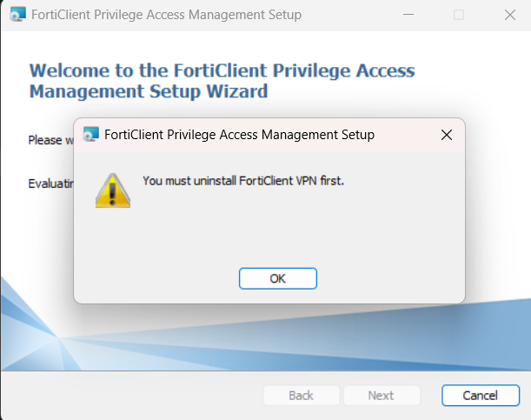Click the yellow warning triangle icon

point(111,189)
